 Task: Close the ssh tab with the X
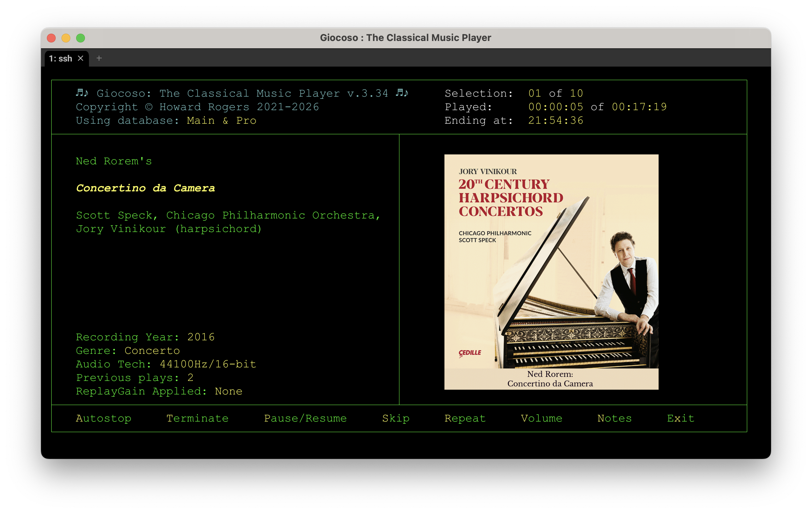[x=81, y=58]
